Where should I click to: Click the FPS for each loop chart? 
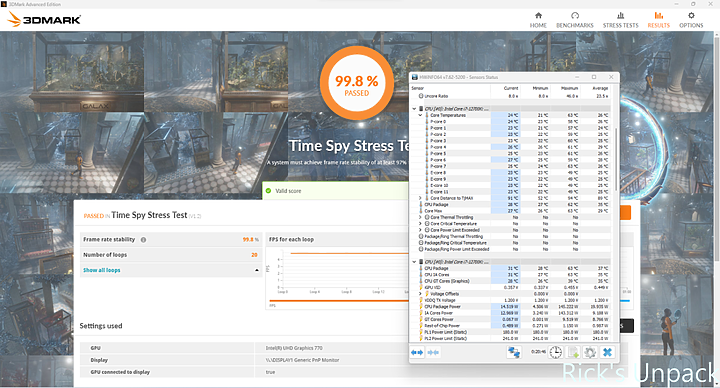338,278
